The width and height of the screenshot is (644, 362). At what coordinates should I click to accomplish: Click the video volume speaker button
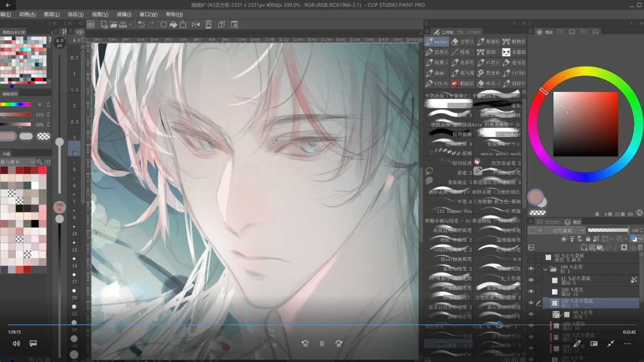pos(16,344)
